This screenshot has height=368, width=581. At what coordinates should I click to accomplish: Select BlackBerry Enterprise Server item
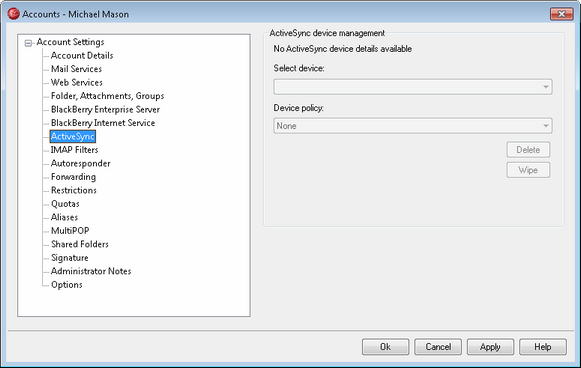(x=105, y=109)
